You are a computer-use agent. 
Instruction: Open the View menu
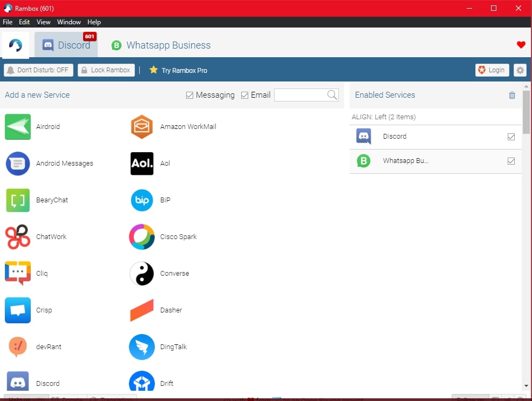[43, 22]
